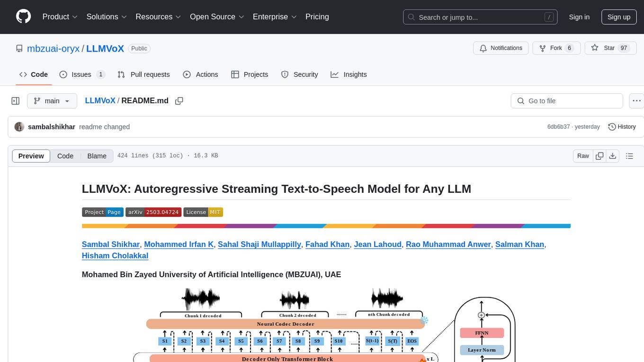Open the README outline list
This screenshot has height=362, width=644.
tap(629, 156)
